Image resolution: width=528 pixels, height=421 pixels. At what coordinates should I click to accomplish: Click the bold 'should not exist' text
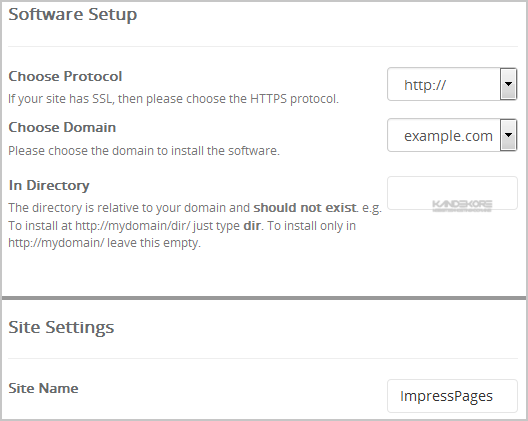point(305,208)
